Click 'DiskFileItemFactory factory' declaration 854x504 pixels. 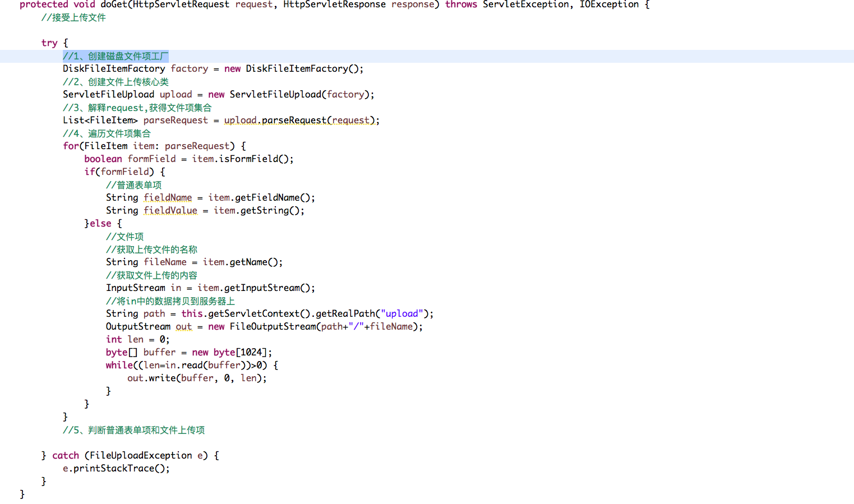tap(135, 68)
